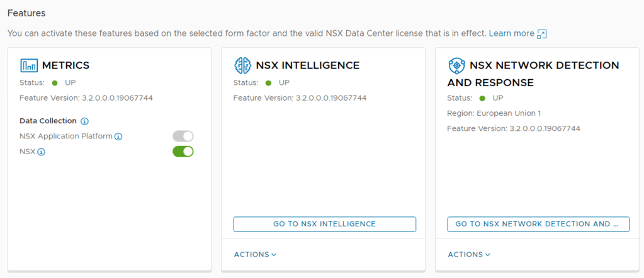Image resolution: width=644 pixels, height=278 pixels.
Task: Expand Actions menu in NSX Intelligence card
Action: 255,255
